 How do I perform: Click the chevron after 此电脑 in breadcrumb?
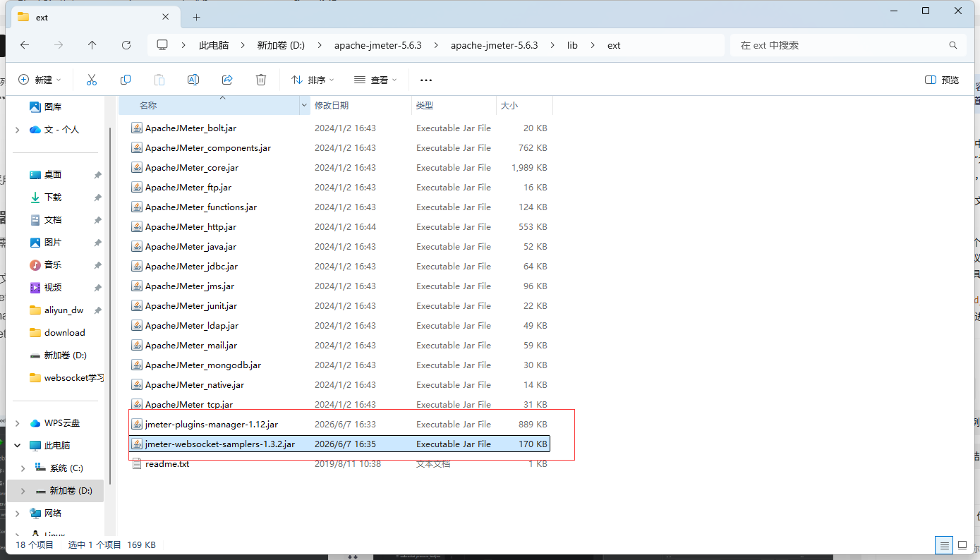point(243,45)
